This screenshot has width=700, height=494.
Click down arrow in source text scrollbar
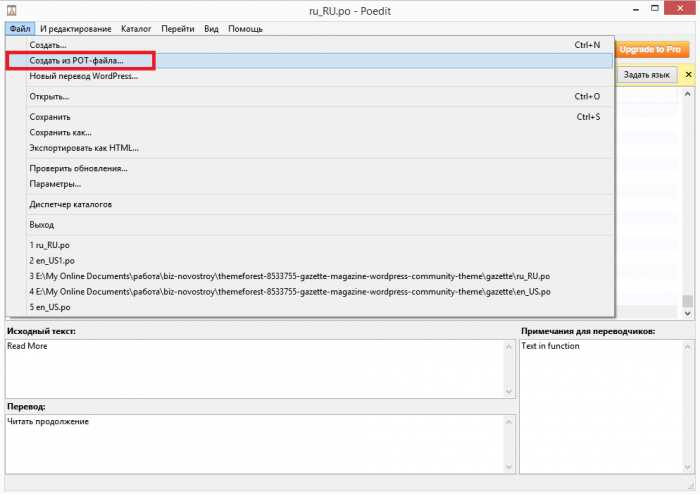(x=509, y=391)
